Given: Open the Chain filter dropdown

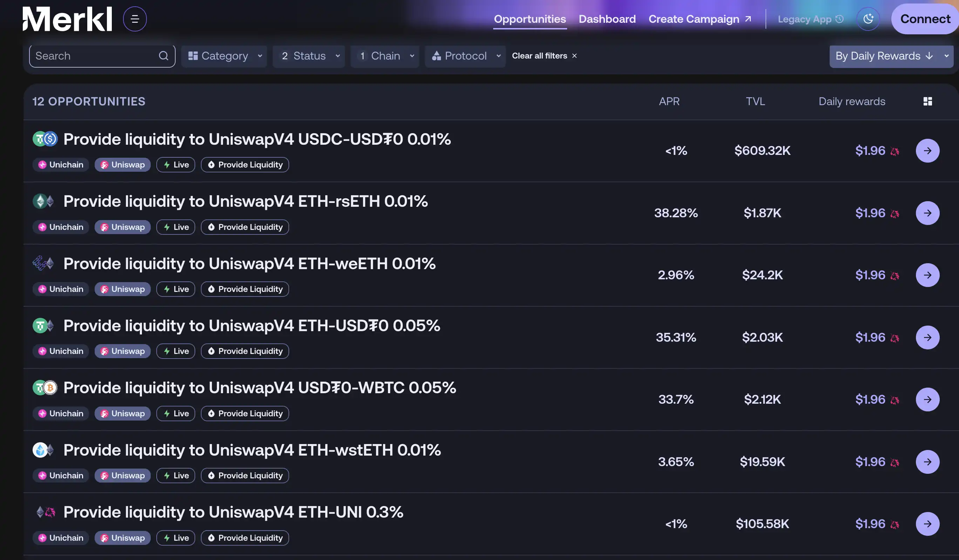Looking at the screenshot, I should [385, 56].
